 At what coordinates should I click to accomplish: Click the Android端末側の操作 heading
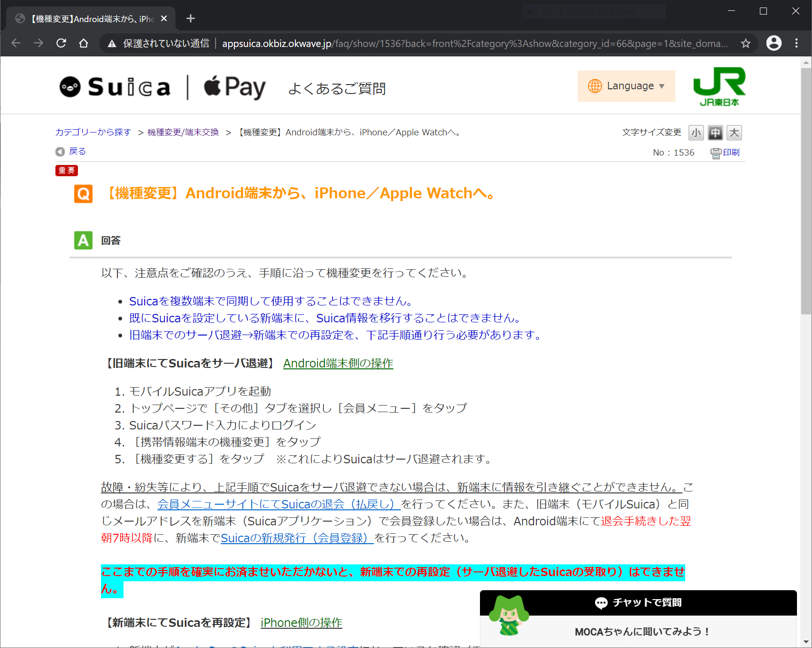(338, 363)
